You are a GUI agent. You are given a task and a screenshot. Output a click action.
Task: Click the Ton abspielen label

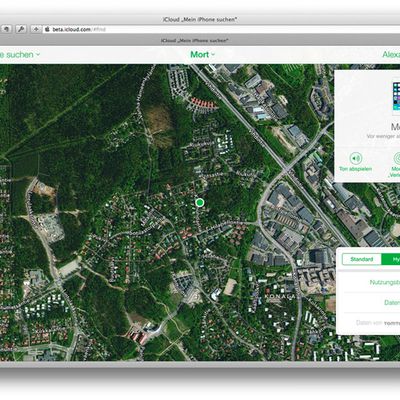355,169
